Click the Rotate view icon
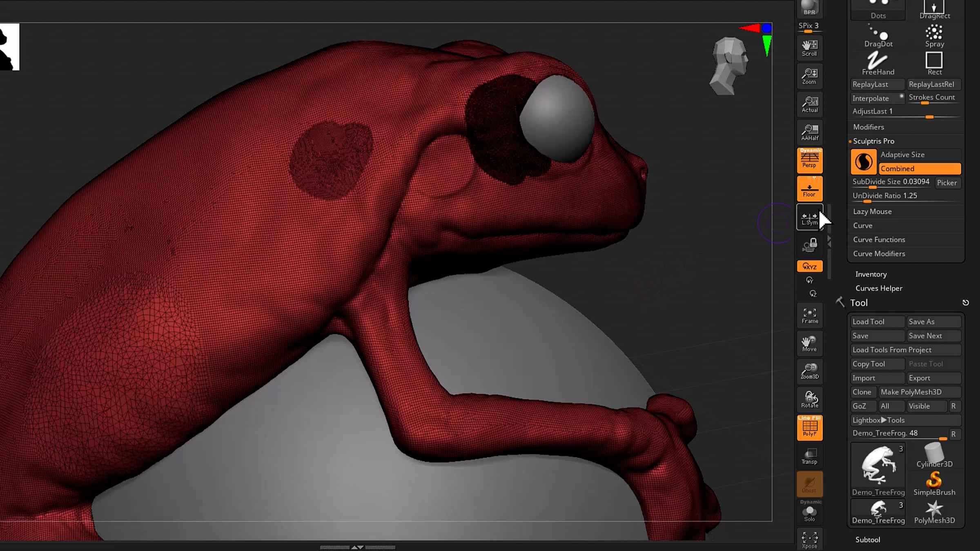Viewport: 980px width, 551px height. [809, 399]
